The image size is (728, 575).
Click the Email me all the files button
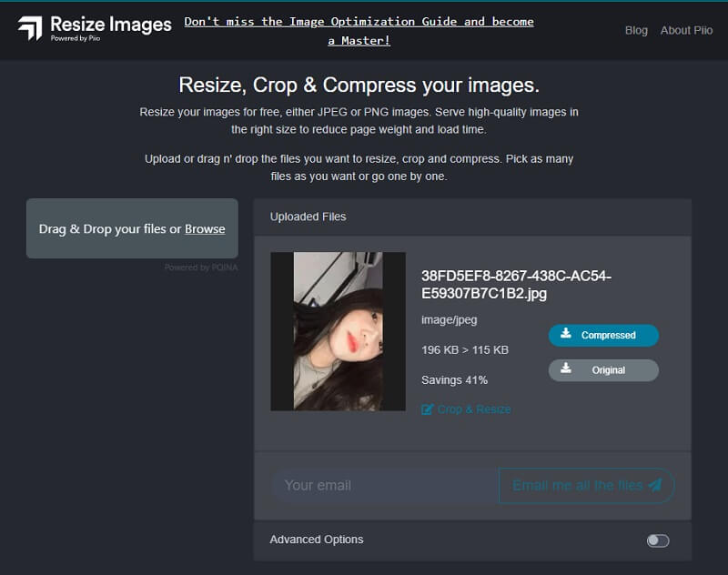tap(586, 485)
